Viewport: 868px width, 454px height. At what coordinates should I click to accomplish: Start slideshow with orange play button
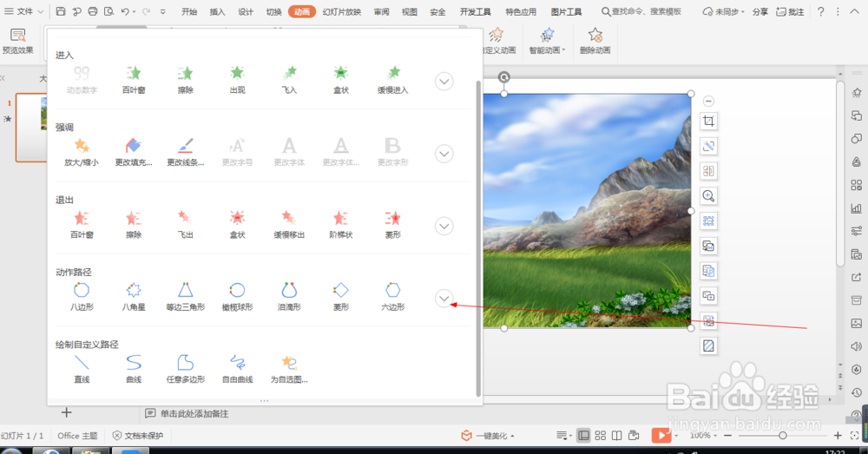tap(661, 435)
